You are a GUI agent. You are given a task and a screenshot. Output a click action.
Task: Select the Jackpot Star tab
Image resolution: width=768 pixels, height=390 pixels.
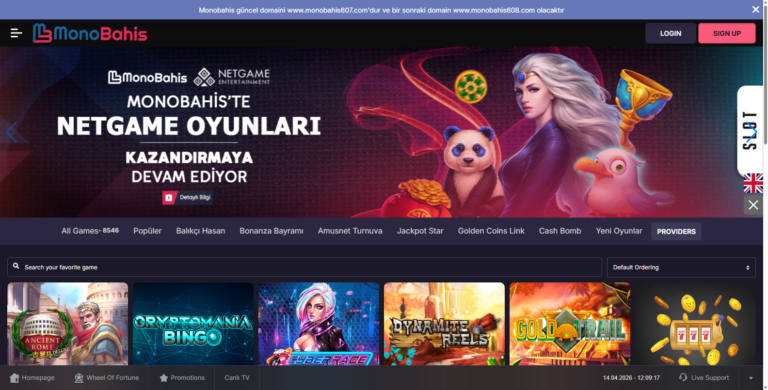coord(420,231)
